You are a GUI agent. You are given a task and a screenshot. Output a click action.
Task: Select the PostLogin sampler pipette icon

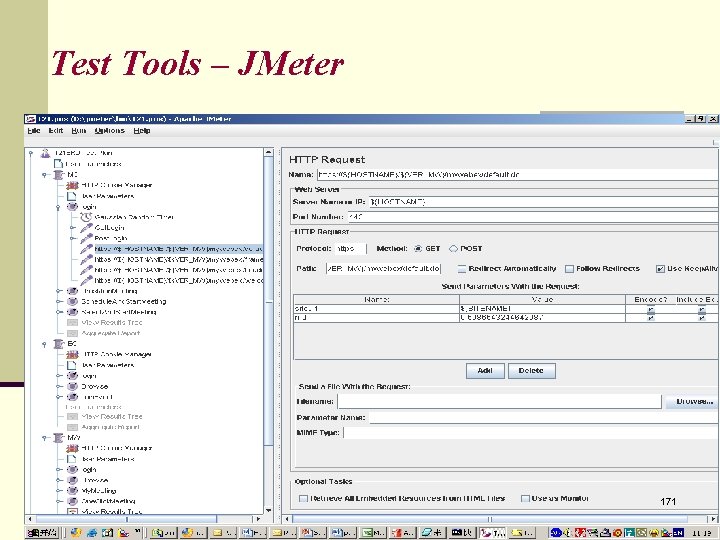point(86,238)
